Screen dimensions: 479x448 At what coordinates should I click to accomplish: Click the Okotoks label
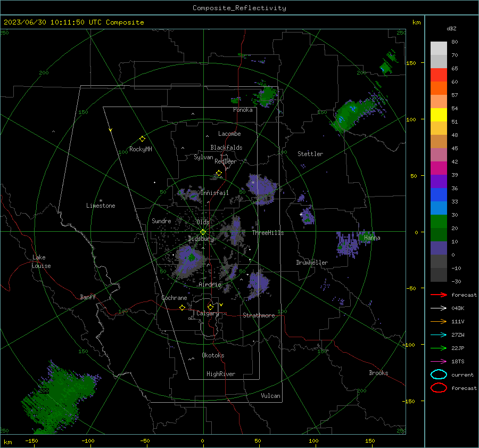[213, 355]
